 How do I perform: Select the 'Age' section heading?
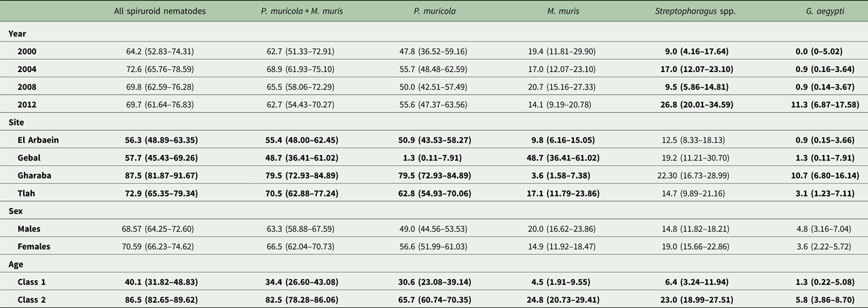coord(16,264)
